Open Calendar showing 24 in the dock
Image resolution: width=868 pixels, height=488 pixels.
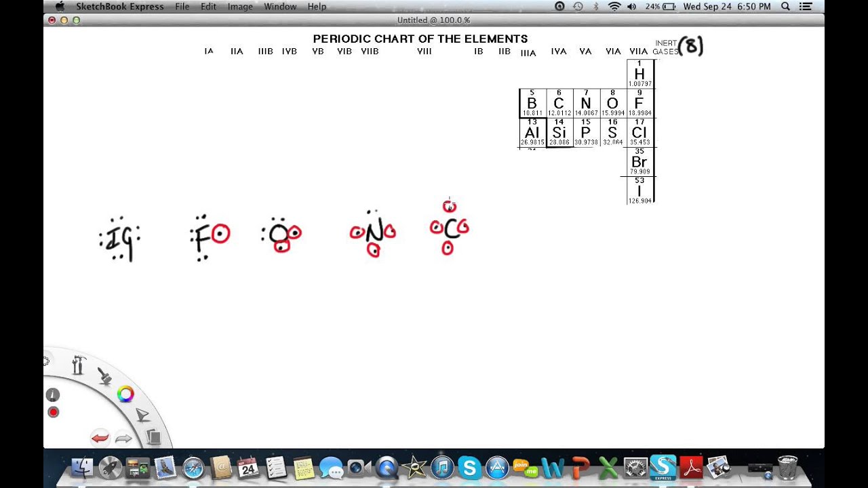(248, 468)
